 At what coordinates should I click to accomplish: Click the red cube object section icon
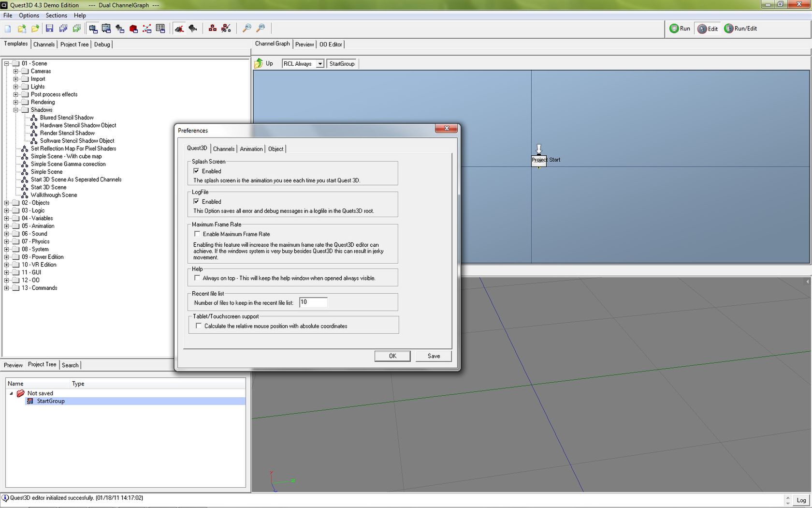point(133,29)
